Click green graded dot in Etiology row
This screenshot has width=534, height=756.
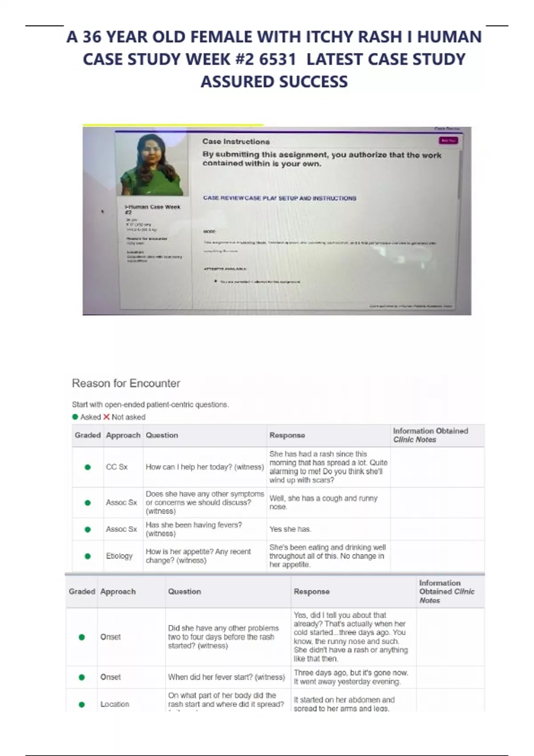pos(88,556)
